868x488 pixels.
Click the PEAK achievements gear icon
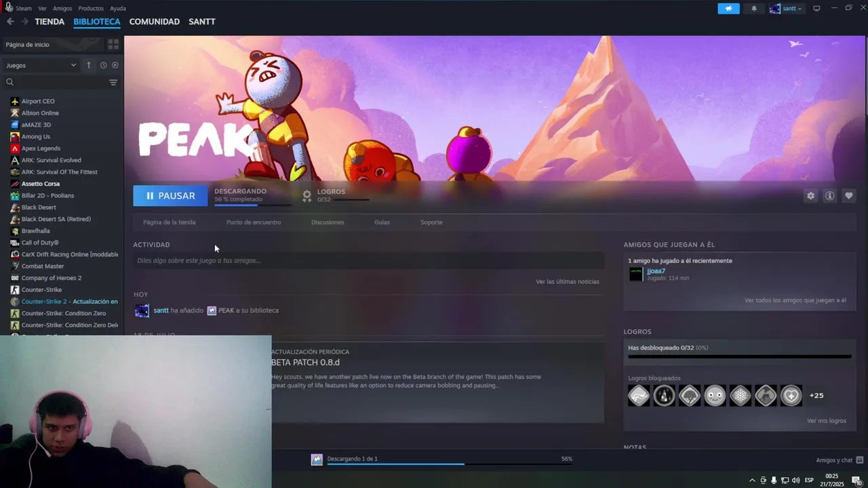pos(307,196)
